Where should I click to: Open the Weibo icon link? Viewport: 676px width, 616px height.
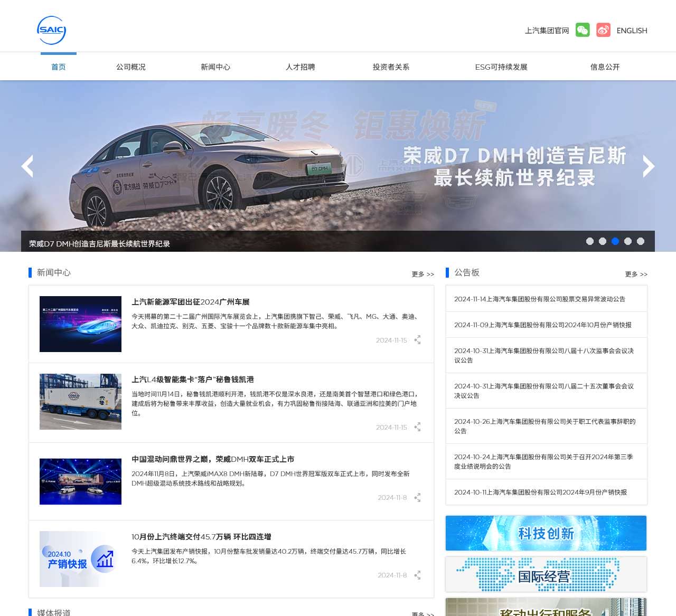(x=603, y=30)
